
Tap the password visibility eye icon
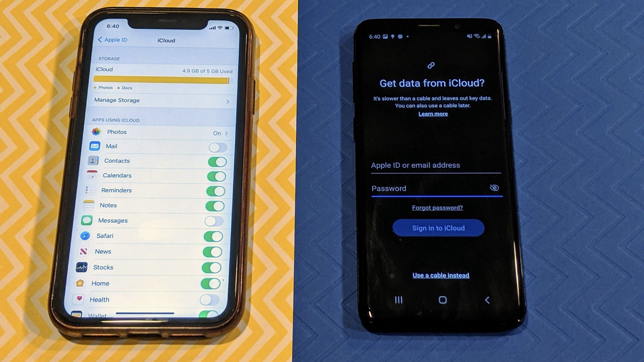tap(495, 187)
